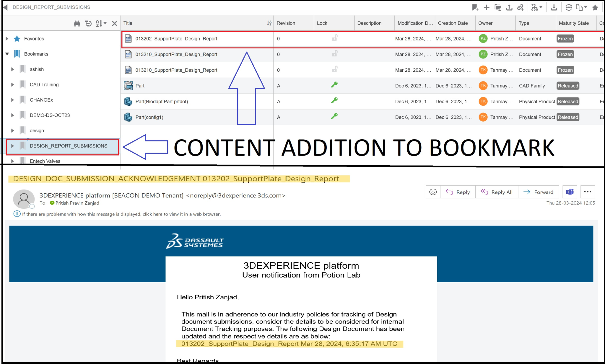Click TK avatar in Part(Biodapt Part.prtdot) row
This screenshot has width=605, height=364.
483,101
